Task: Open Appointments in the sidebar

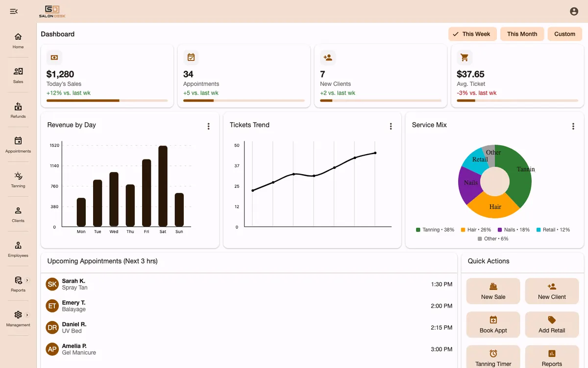Action: (x=18, y=145)
